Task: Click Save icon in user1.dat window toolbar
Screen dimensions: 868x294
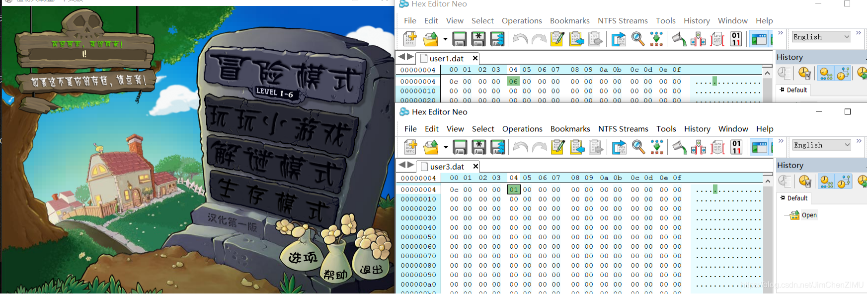Action: [460, 39]
